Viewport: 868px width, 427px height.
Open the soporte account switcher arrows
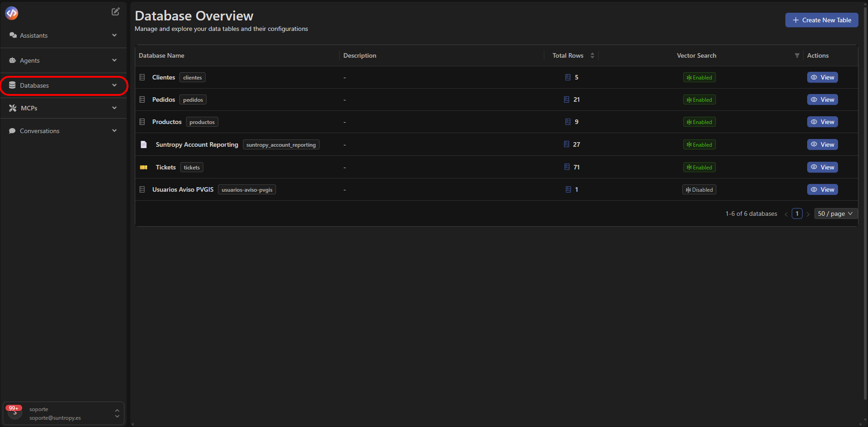tap(117, 413)
